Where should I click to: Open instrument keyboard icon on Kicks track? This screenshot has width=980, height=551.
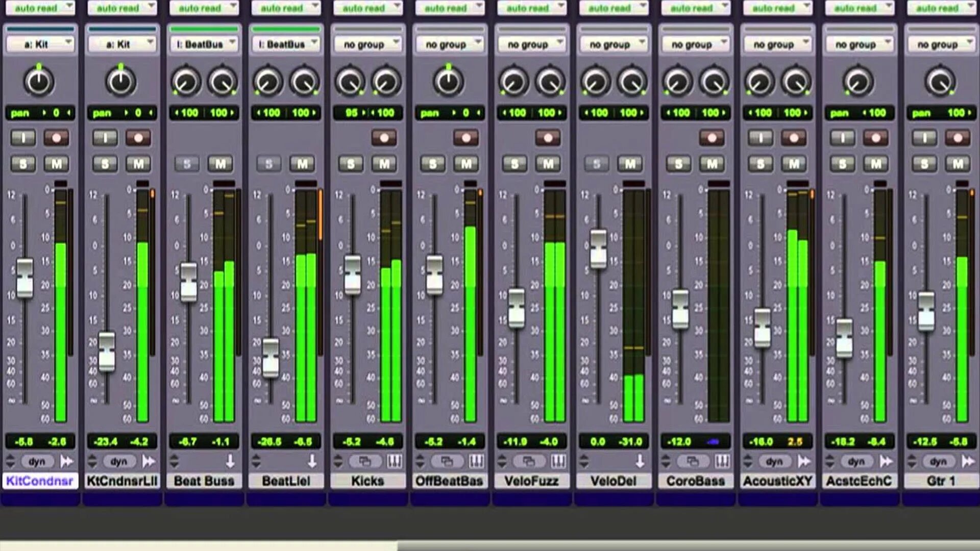coord(394,462)
